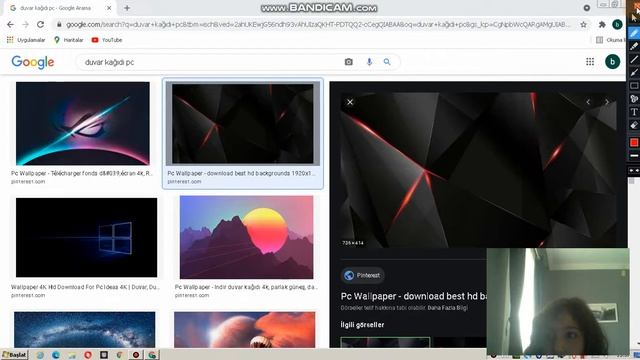Show the next image in preview panel
Screen dimensions: 640x360
607,102
